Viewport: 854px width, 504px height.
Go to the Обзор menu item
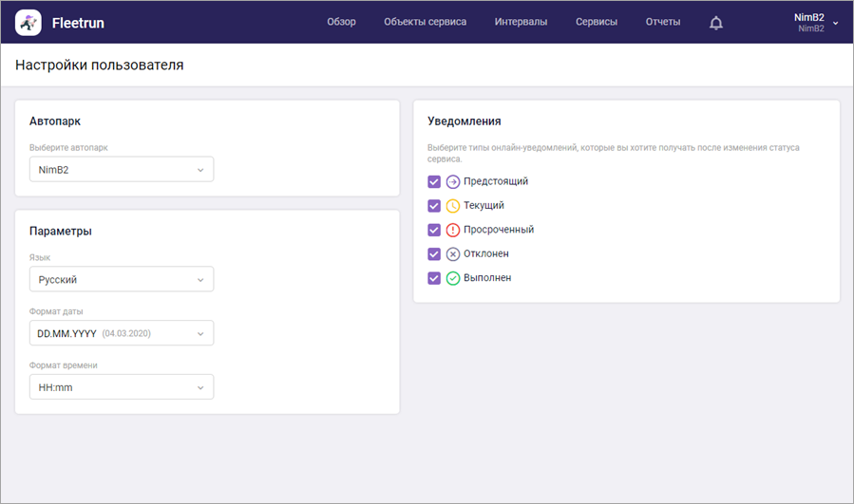click(x=341, y=22)
